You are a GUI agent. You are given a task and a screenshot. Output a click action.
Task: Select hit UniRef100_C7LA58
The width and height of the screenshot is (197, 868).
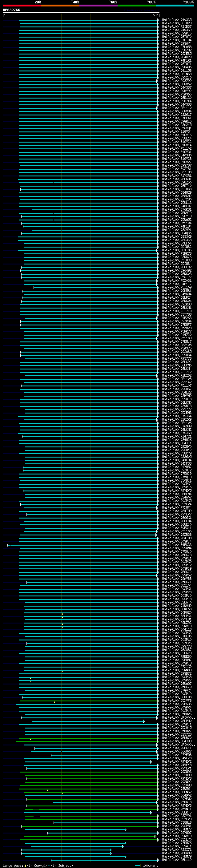coord(176,47)
